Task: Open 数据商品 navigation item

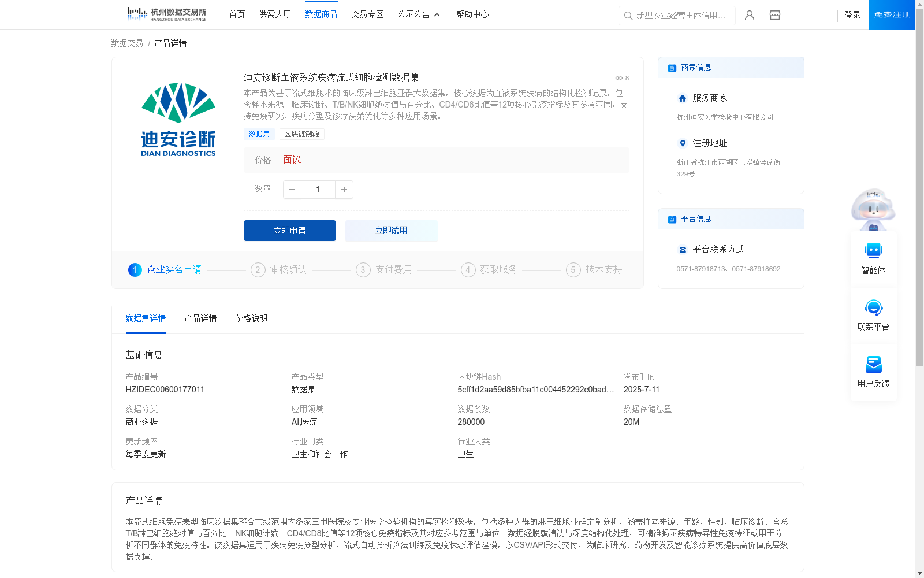Action: 321,14
